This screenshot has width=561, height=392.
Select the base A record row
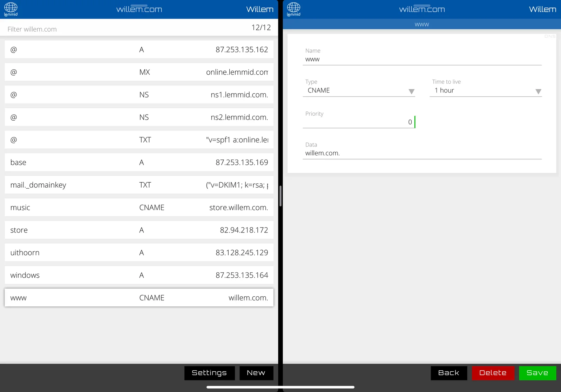(139, 162)
